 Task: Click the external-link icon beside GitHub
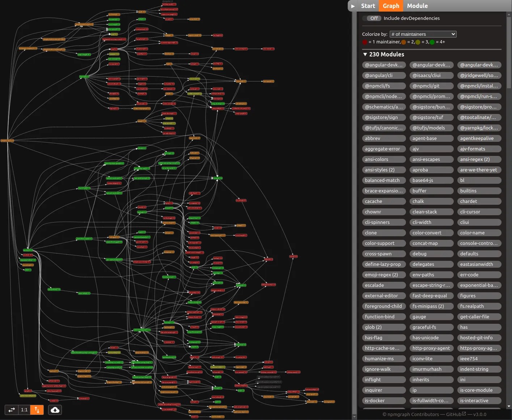(464, 414)
